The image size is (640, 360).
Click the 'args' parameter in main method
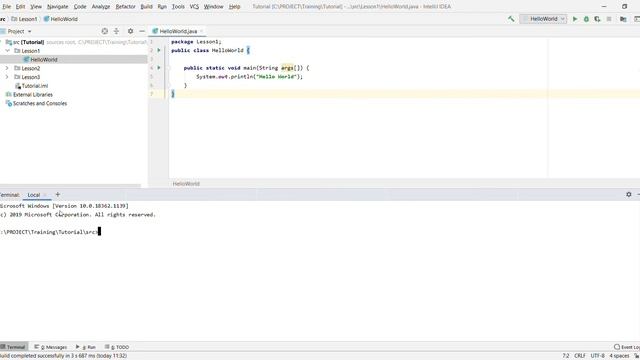click(287, 68)
